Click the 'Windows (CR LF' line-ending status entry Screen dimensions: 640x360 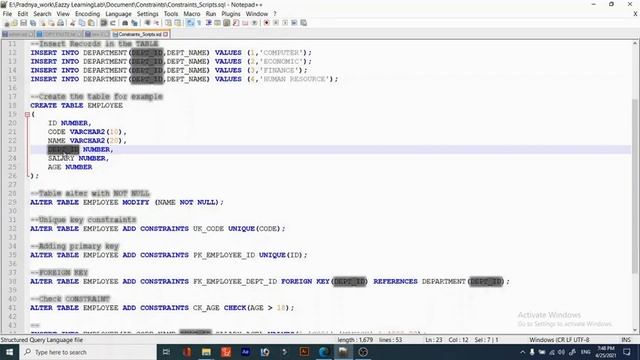click(x=548, y=340)
